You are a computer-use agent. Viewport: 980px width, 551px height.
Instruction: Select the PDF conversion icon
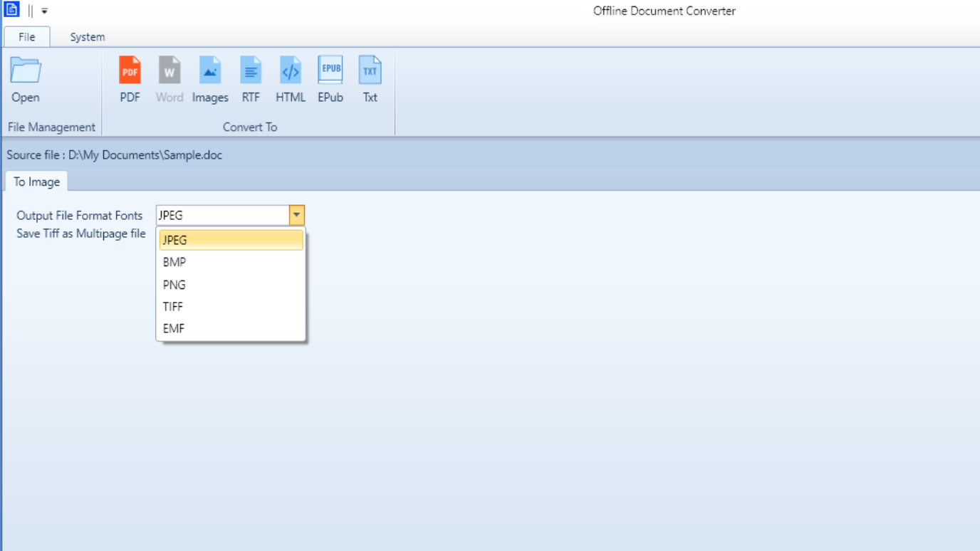pos(130,78)
